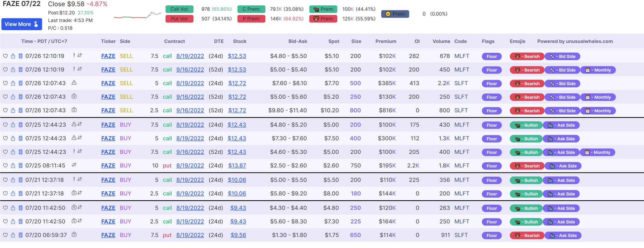Open calculator icon in $816K premium row

(20, 110)
